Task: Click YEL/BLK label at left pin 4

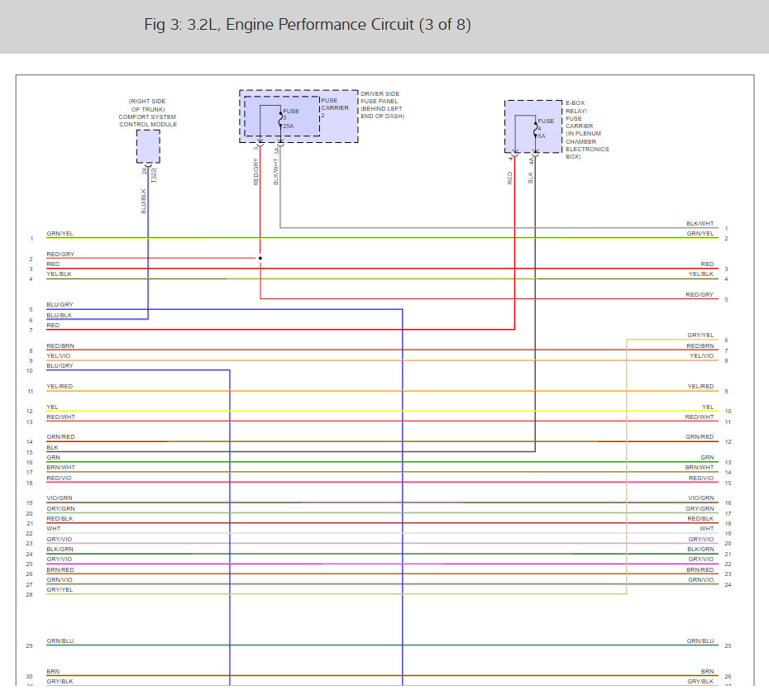Action: 59,274
